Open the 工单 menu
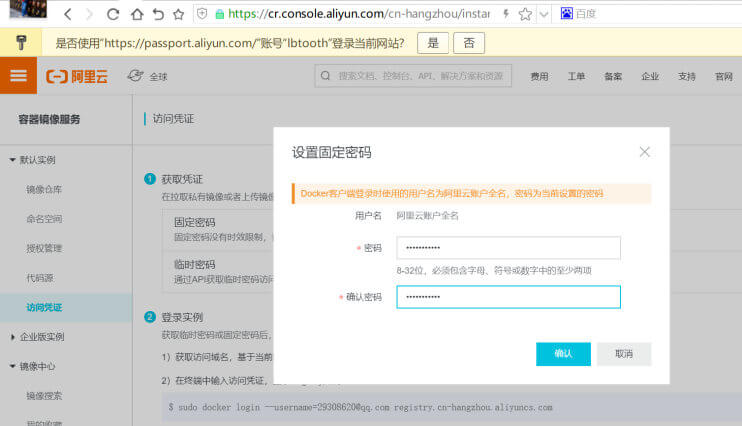Viewport: 742px width, 426px height. (x=576, y=76)
